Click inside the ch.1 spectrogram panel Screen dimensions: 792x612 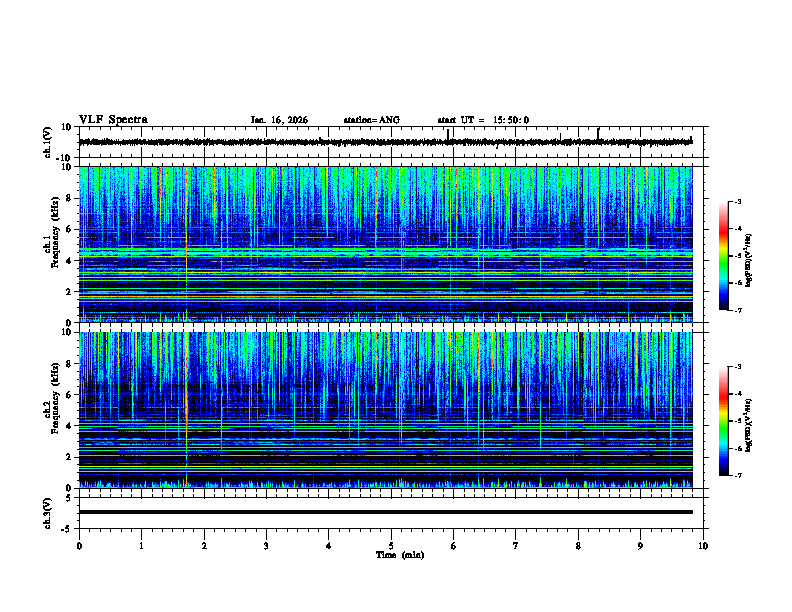[385, 244]
